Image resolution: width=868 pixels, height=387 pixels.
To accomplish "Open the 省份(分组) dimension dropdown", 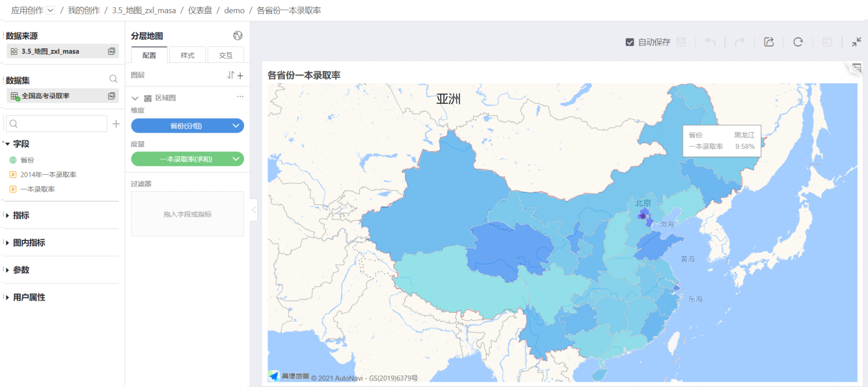I will (x=236, y=125).
